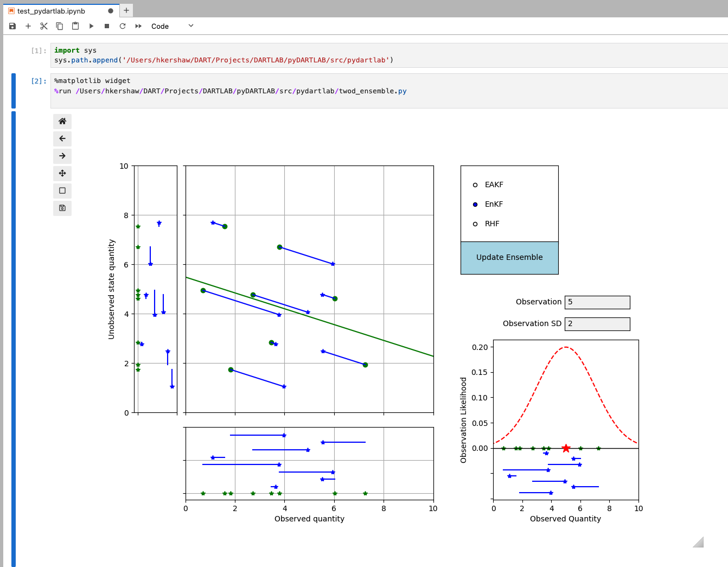The width and height of the screenshot is (728, 567).
Task: Run the selected cell
Action: pyautogui.click(x=91, y=26)
